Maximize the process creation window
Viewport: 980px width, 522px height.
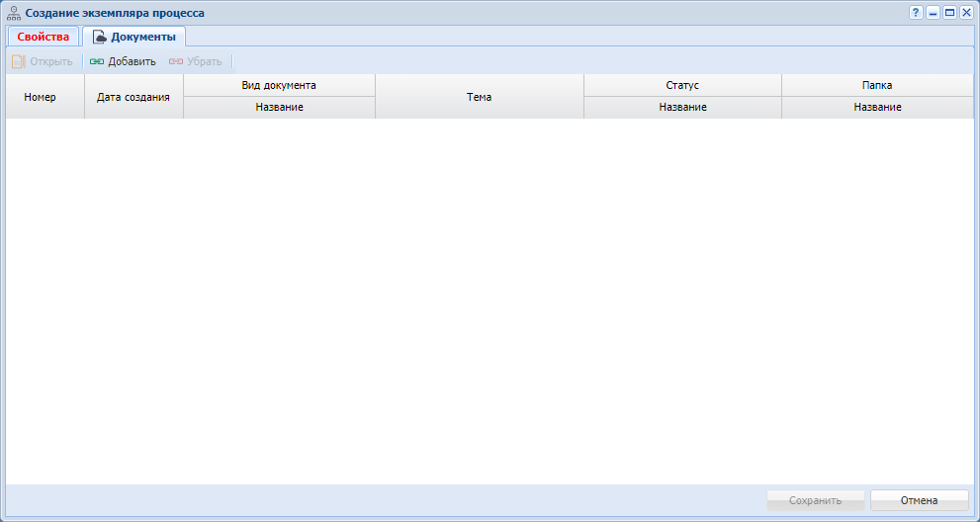(x=950, y=13)
